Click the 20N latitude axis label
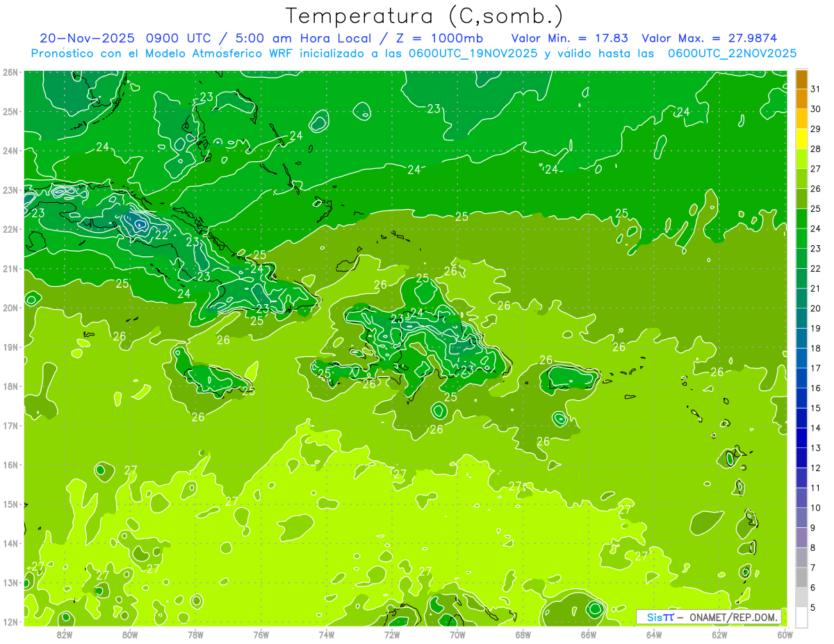 pyautogui.click(x=11, y=308)
